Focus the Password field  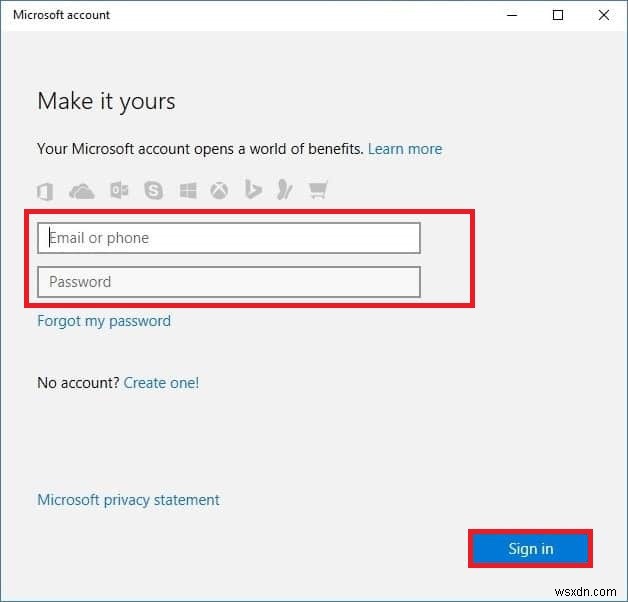[229, 282]
